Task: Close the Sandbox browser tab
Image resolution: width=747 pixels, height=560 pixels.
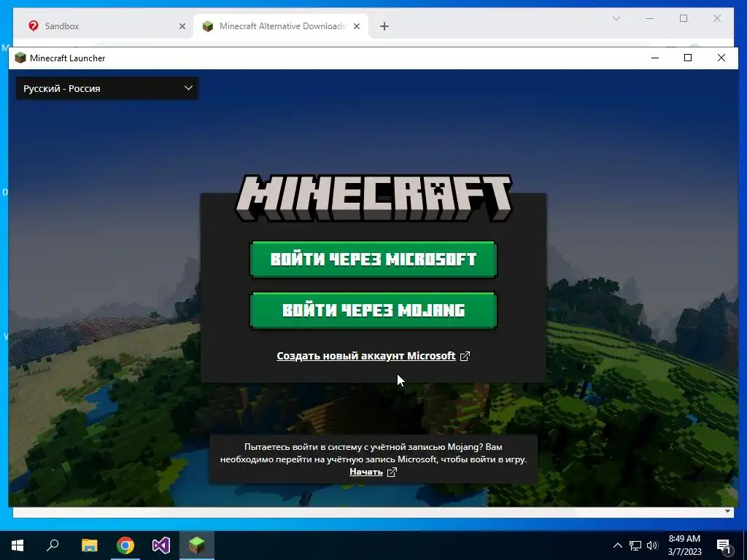Action: (x=182, y=26)
